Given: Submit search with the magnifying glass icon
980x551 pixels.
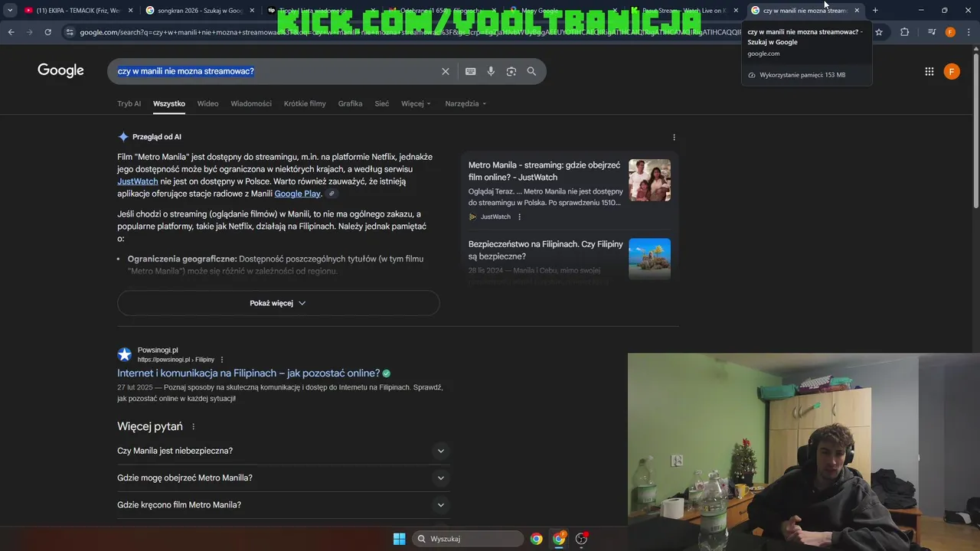Looking at the screenshot, I should (531, 71).
